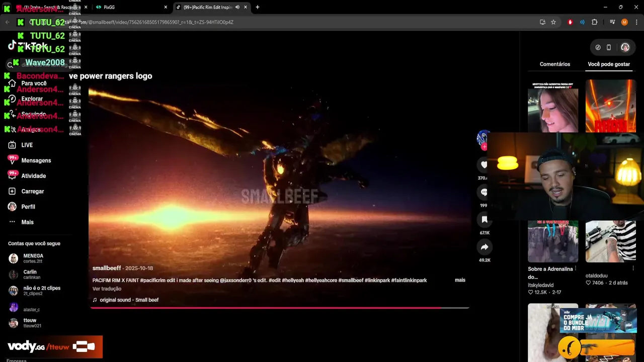
Task: Click the @jaxsonderr0 mention
Action: pos(235,280)
